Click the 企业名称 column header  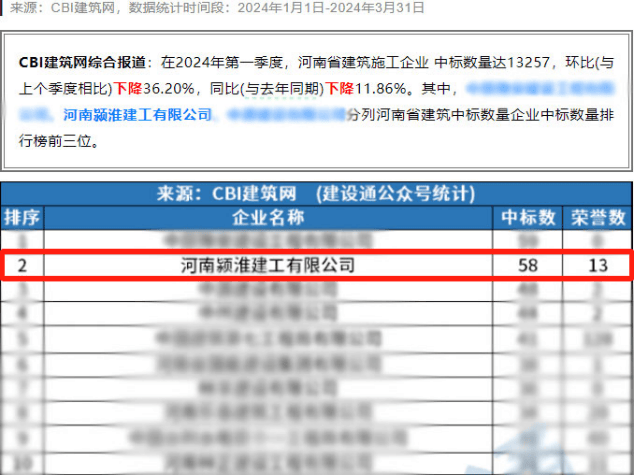click(x=268, y=217)
